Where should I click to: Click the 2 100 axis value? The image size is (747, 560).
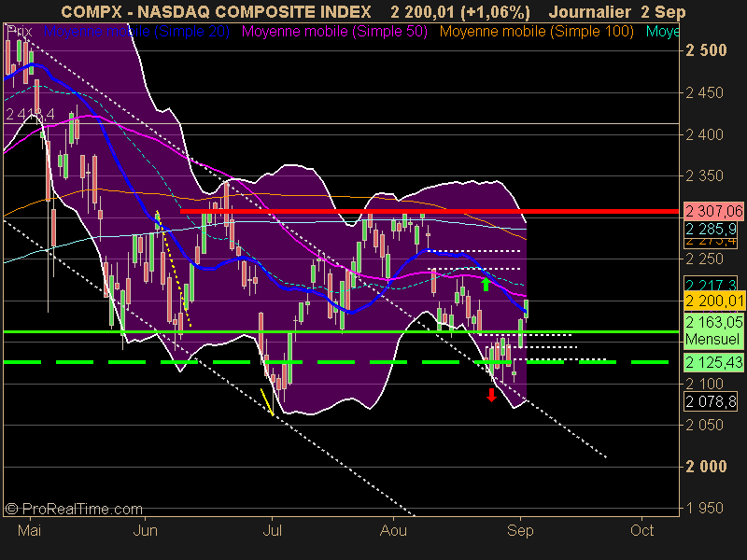pyautogui.click(x=705, y=384)
